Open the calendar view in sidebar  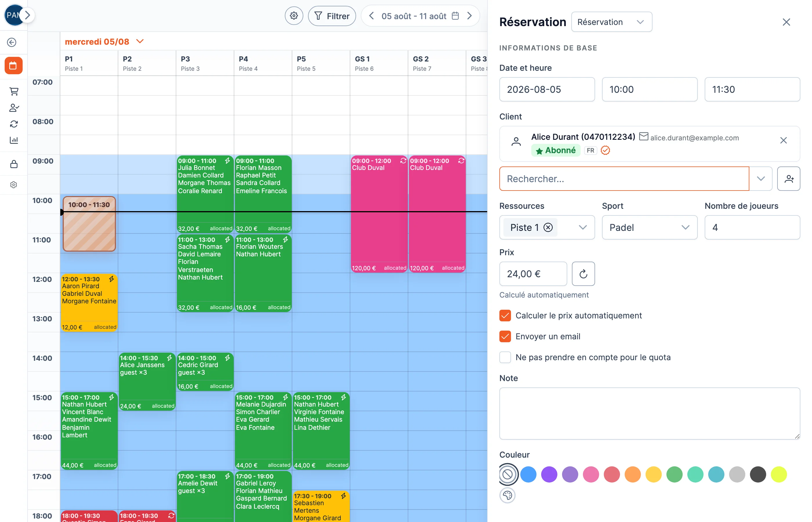click(13, 66)
